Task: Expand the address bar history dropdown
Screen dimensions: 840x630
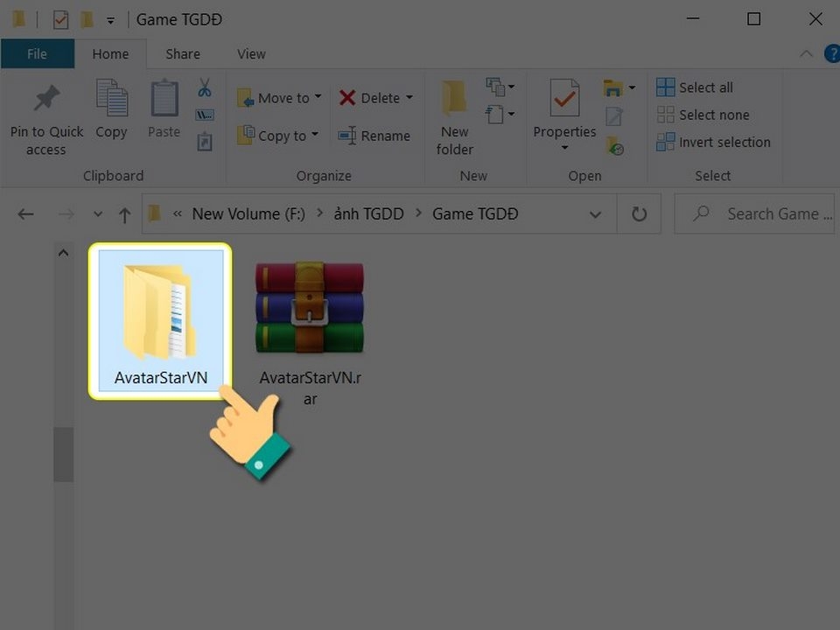Action: pyautogui.click(x=595, y=215)
